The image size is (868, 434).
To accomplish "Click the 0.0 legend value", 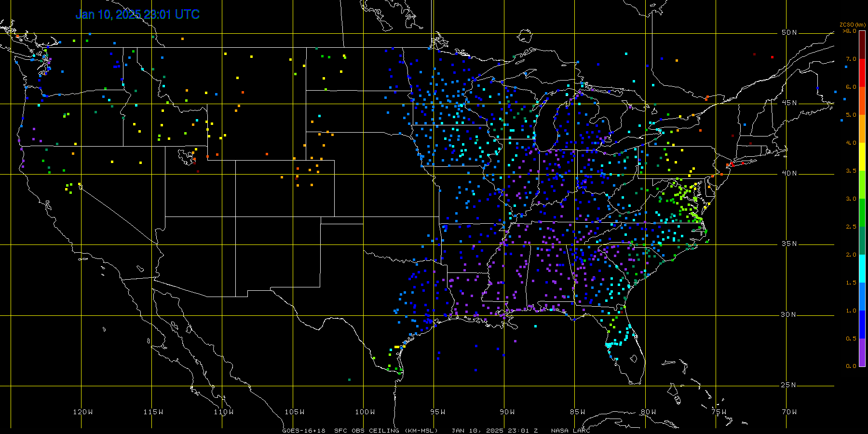I will pos(851,366).
